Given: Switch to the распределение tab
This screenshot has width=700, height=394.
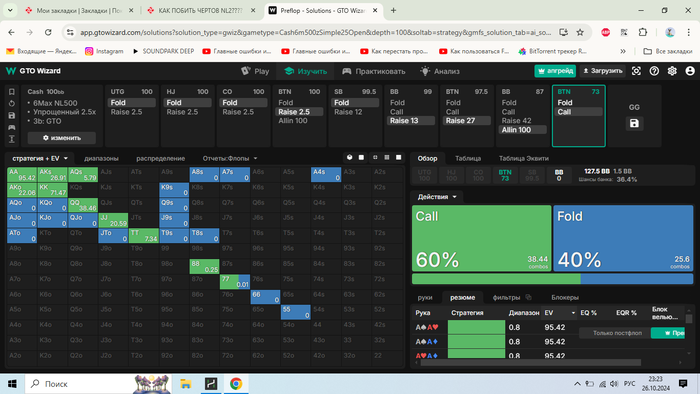Looking at the screenshot, I should point(161,158).
